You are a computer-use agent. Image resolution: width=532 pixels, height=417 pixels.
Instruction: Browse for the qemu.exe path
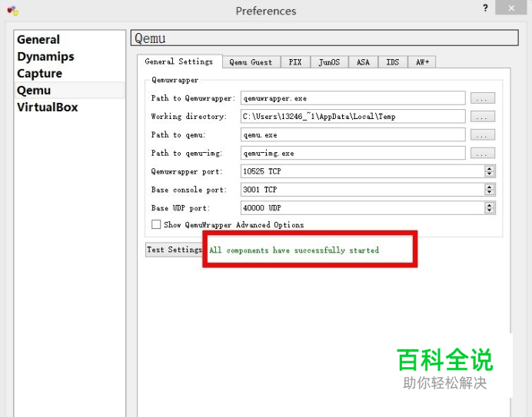pos(483,135)
